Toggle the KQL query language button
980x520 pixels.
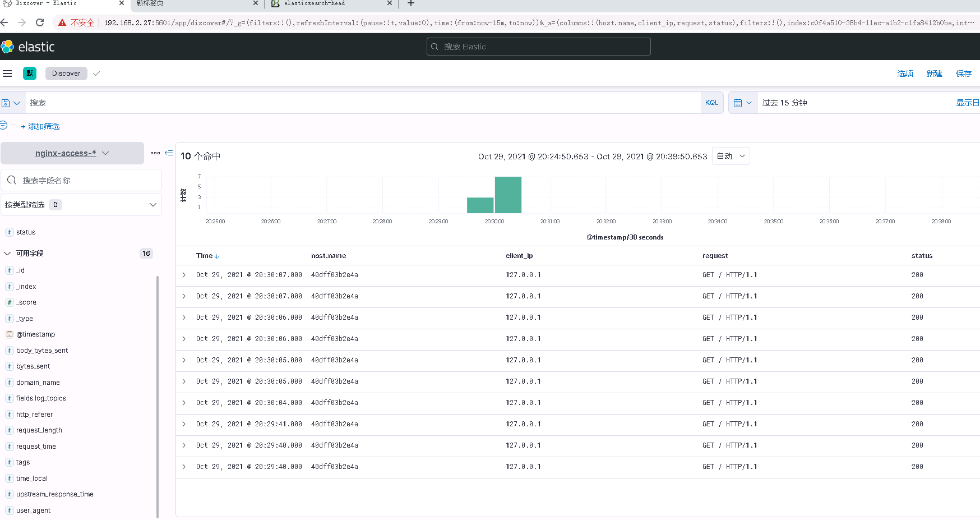coord(711,103)
